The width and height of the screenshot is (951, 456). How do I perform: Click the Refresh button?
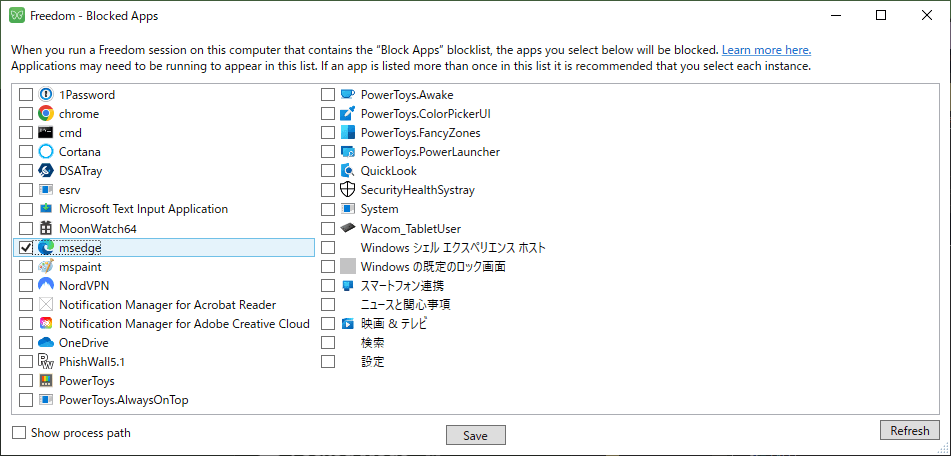click(x=910, y=431)
